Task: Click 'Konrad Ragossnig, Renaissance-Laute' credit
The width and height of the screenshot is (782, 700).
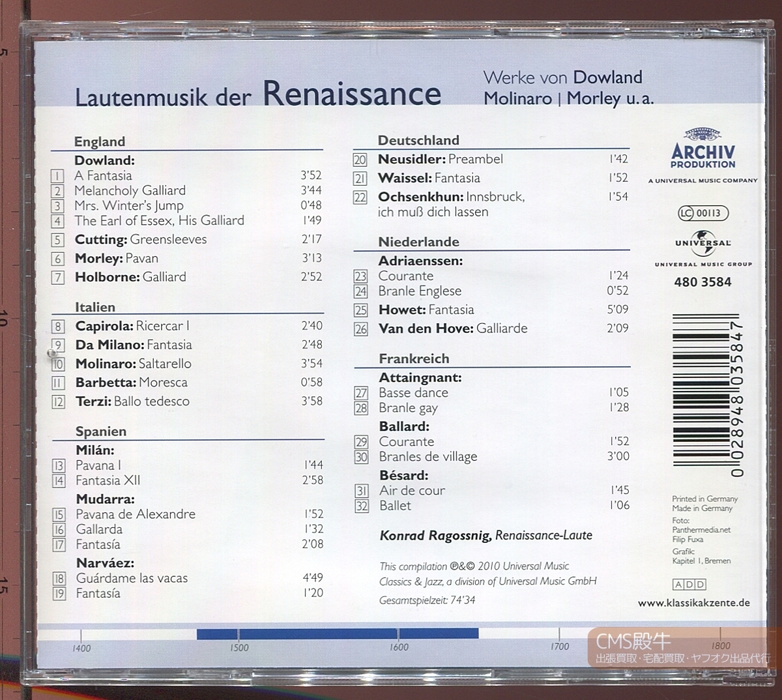Action: 486,536
